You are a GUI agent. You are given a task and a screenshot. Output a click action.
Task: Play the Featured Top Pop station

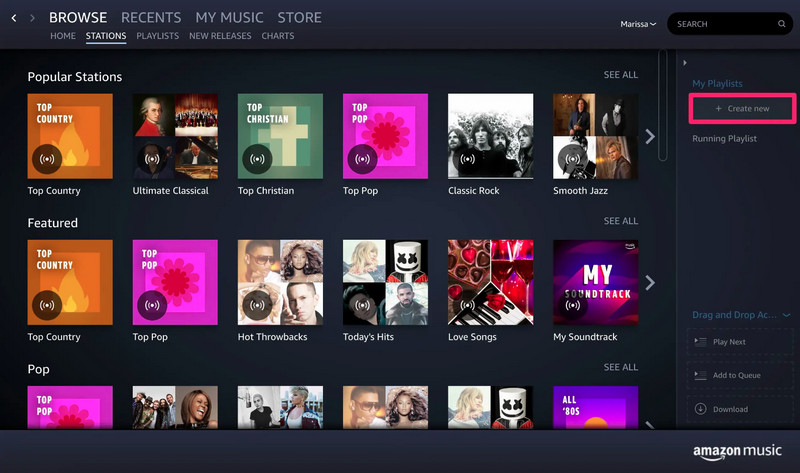[x=152, y=305]
